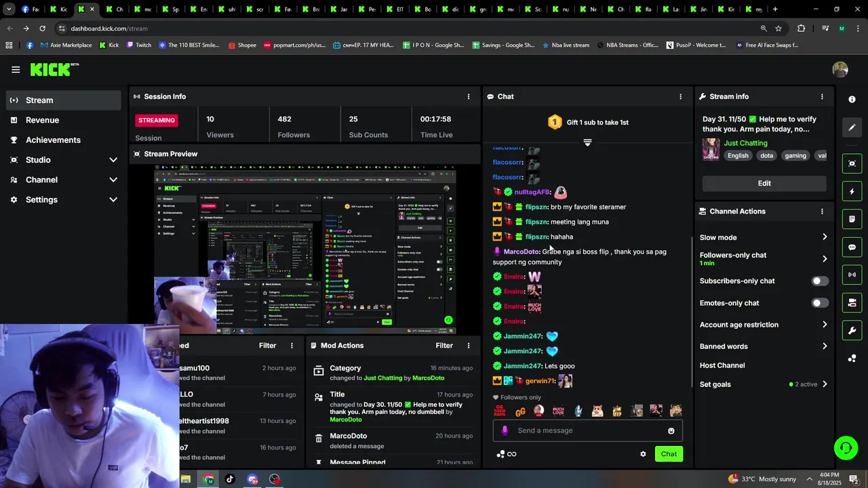Click the stream preview video
The height and width of the screenshot is (488, 868).
[305, 250]
